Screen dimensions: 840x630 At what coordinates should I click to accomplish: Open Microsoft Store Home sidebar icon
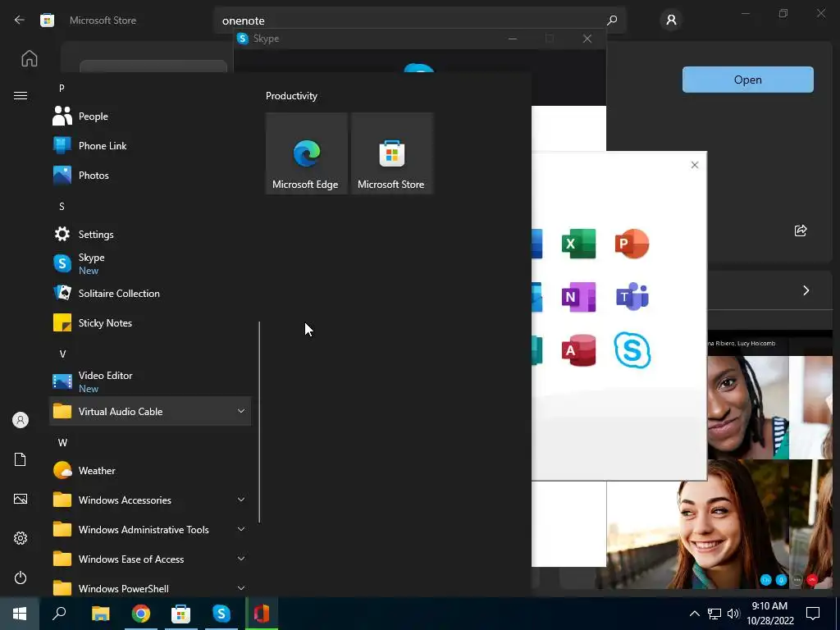[30, 58]
